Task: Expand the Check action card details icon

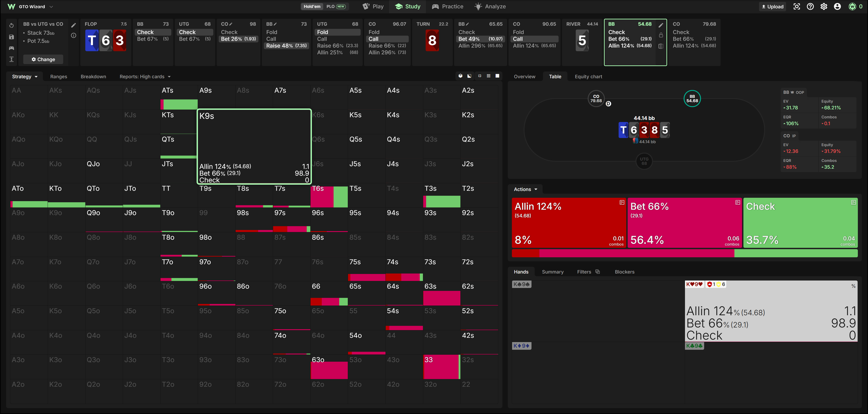Action: click(854, 202)
